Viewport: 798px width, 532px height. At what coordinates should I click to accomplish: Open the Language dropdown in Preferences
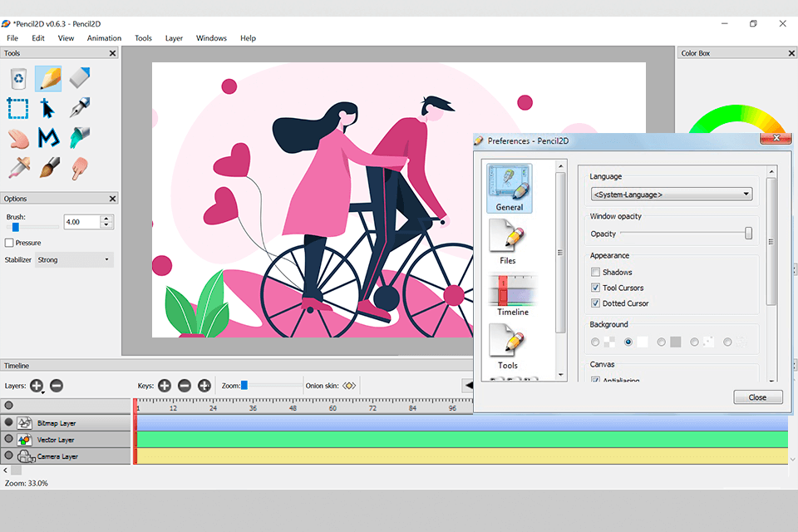coord(672,195)
